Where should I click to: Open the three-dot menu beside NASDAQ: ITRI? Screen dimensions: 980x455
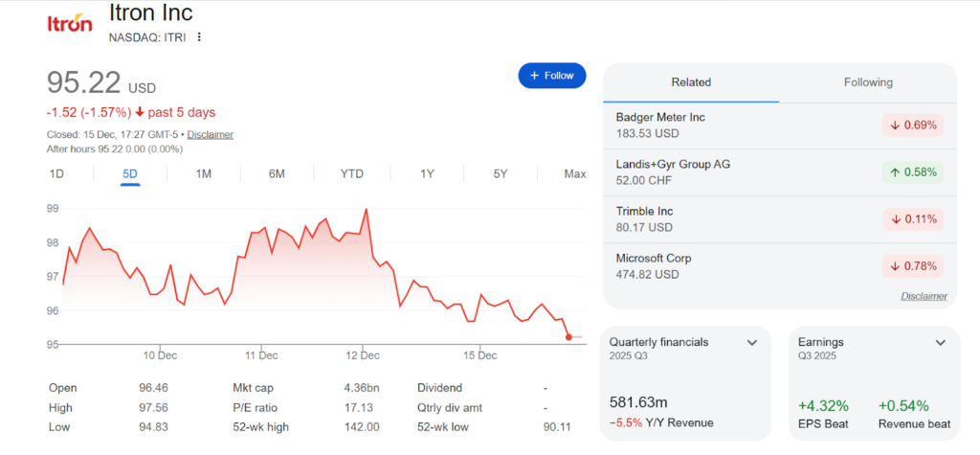point(199,37)
